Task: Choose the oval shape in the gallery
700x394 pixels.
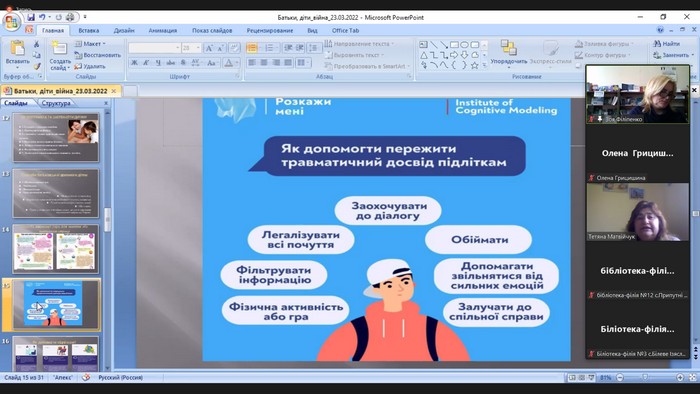Action: click(464, 45)
